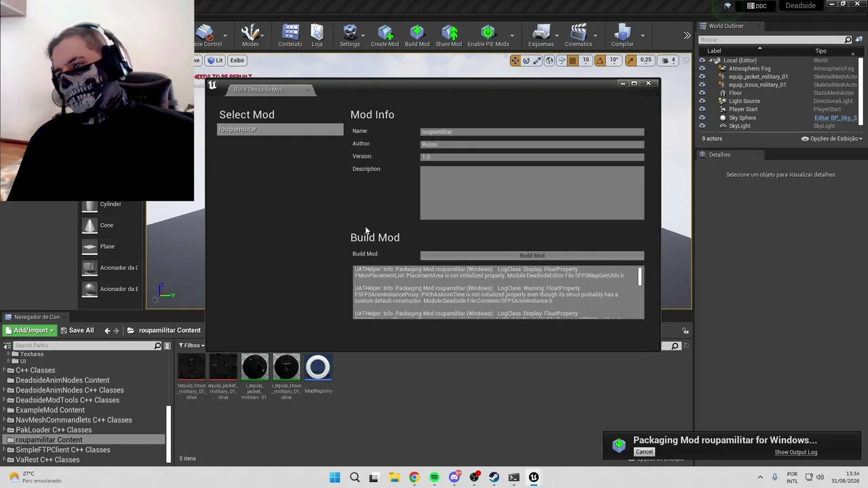Toggle rotation snapping in the viewport
Image resolution: width=868 pixels, height=488 pixels.
[x=600, y=60]
